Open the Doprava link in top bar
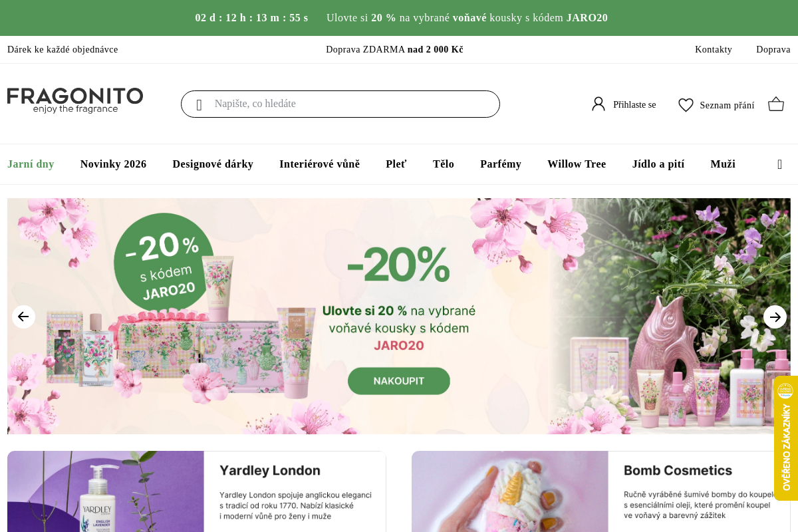Viewport: 798px width, 532px height. tap(773, 50)
